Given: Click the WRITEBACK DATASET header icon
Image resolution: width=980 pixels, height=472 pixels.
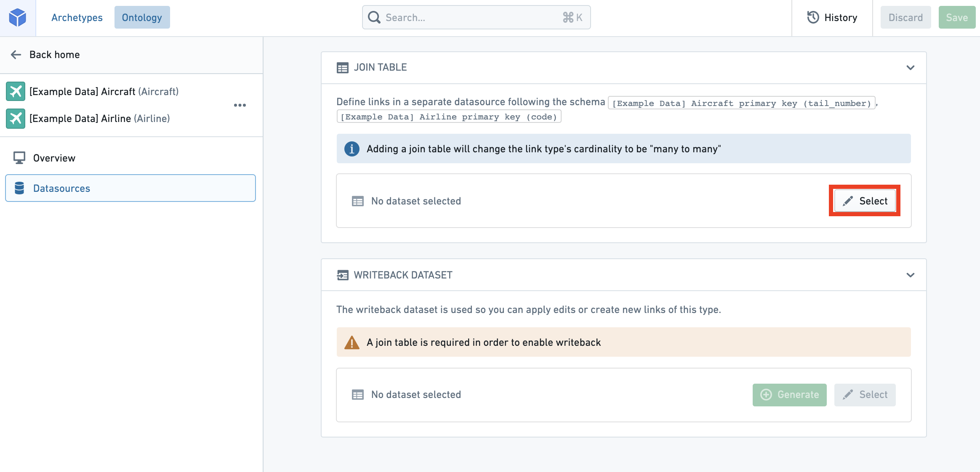Looking at the screenshot, I should click(x=343, y=275).
